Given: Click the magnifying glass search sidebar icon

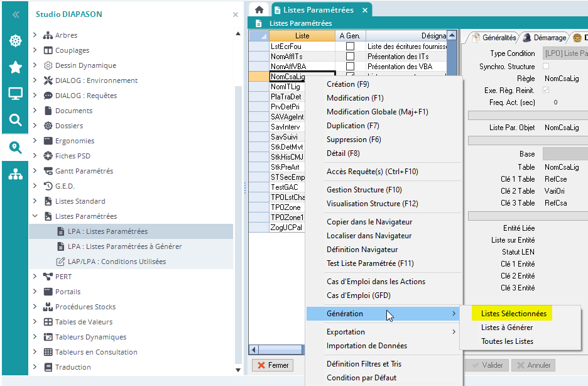Looking at the screenshot, I should [15, 120].
